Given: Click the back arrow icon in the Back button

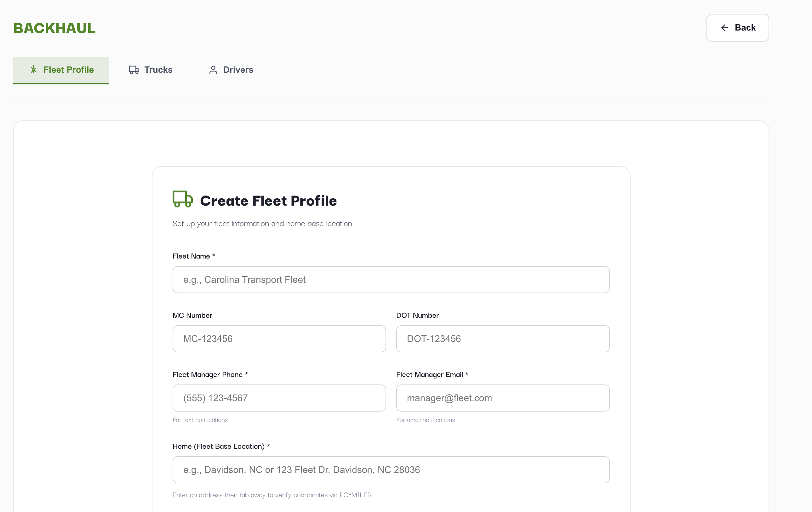Looking at the screenshot, I should tap(724, 28).
